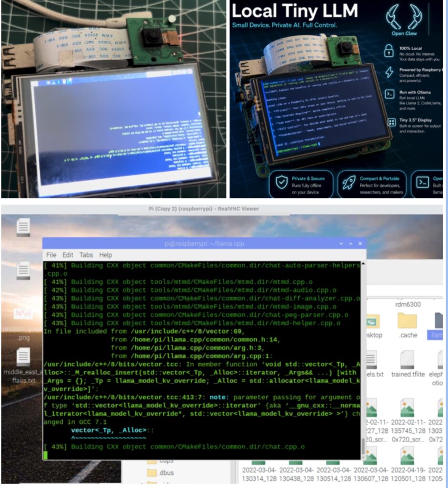The image size is (448, 488).
Task: Select the second text file desktop icon
Action: point(23,271)
